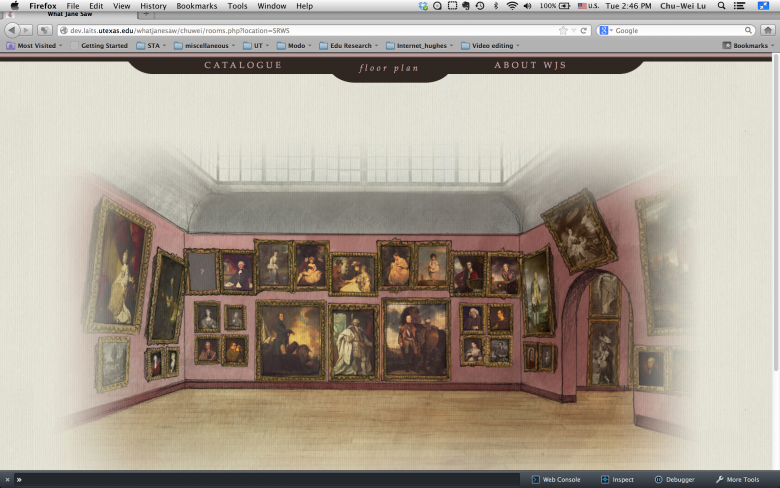Click the battery status indicator
The image size is (780, 488).
(555, 6)
